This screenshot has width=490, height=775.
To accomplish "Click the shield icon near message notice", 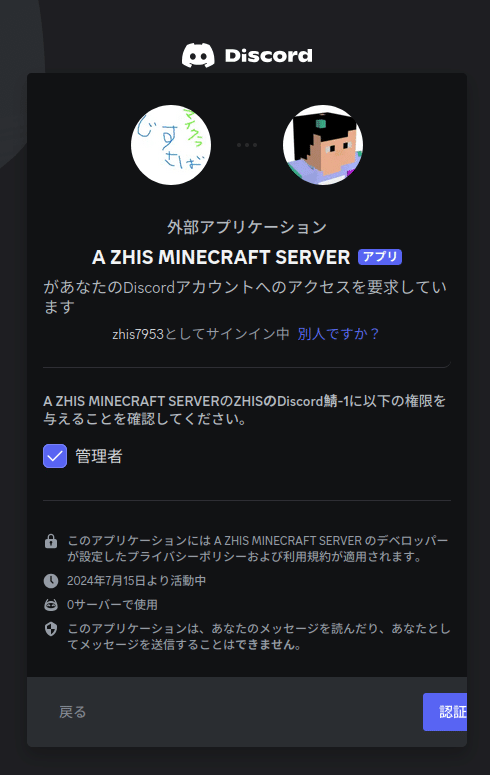I will tap(51, 629).
